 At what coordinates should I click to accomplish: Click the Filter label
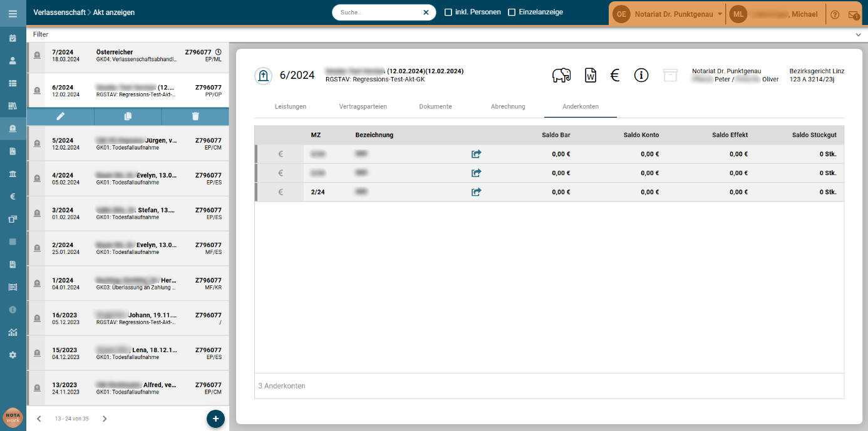pyautogui.click(x=41, y=34)
